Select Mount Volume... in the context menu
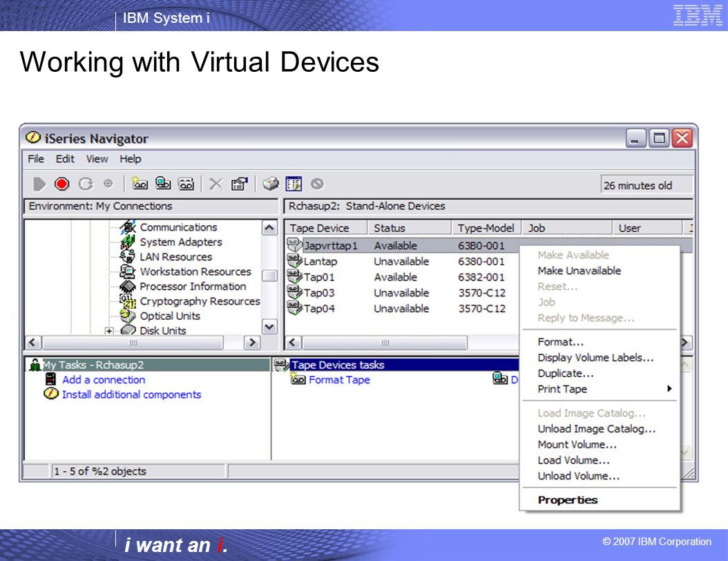This screenshot has height=561, width=728. 577,444
